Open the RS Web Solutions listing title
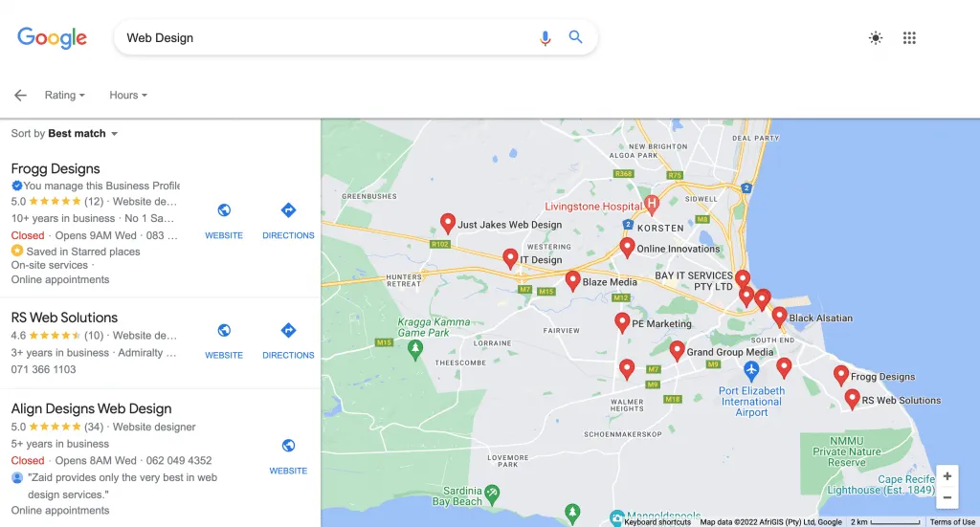The width and height of the screenshot is (980, 527). [x=64, y=318]
